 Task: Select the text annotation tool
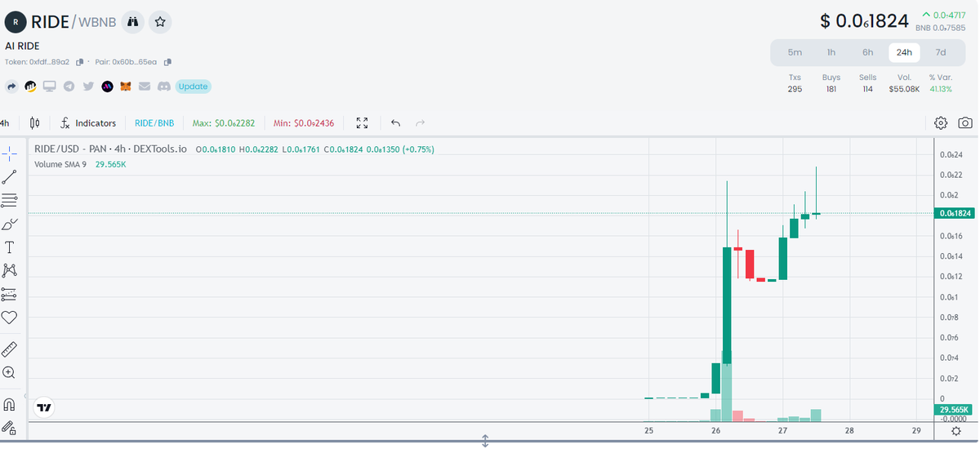pos(9,247)
